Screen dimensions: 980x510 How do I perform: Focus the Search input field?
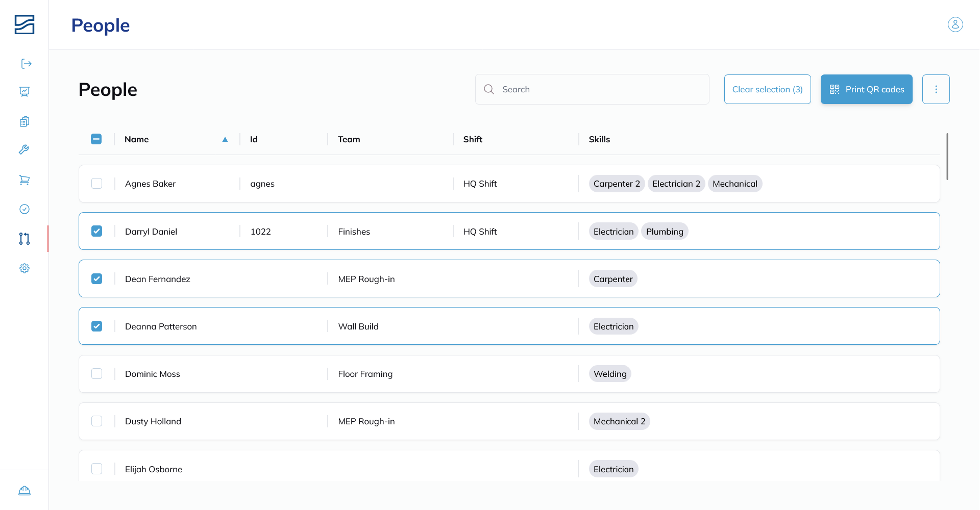coord(592,89)
